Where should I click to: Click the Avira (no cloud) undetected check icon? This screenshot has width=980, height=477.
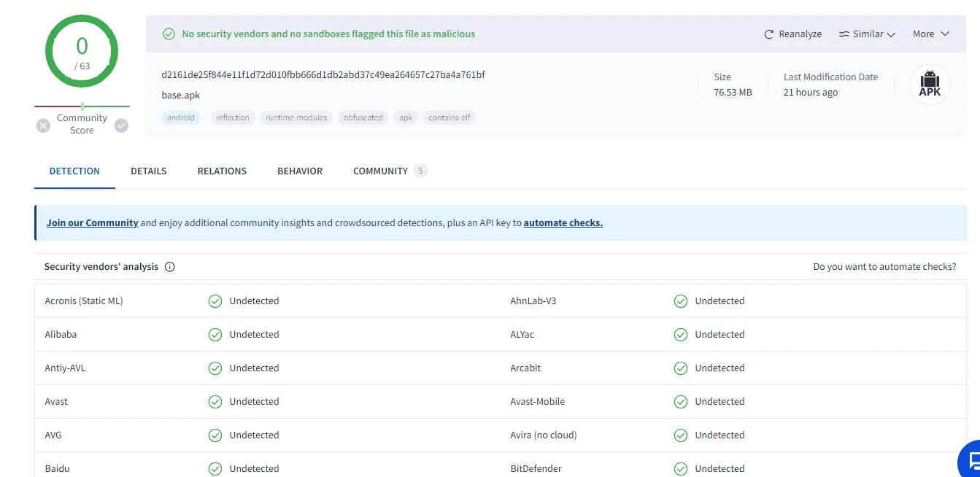coord(681,435)
